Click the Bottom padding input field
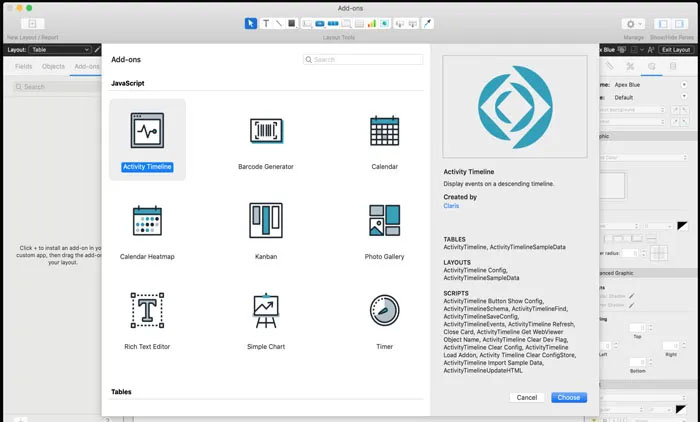700x422 pixels. 637,362
